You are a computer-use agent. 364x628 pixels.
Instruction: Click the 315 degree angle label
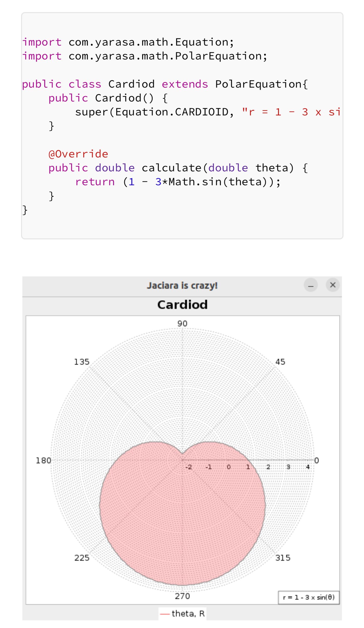(283, 558)
